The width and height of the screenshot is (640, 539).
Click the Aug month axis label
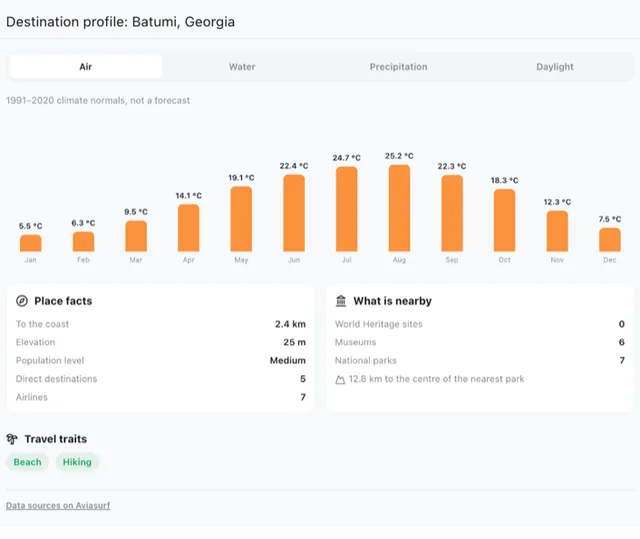click(x=399, y=260)
